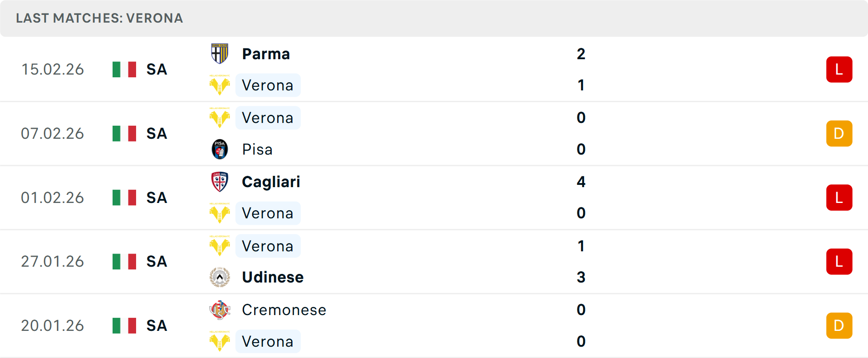The height and width of the screenshot is (358, 868).
Task: Click Verona crest in the Parma match
Action: click(220, 85)
